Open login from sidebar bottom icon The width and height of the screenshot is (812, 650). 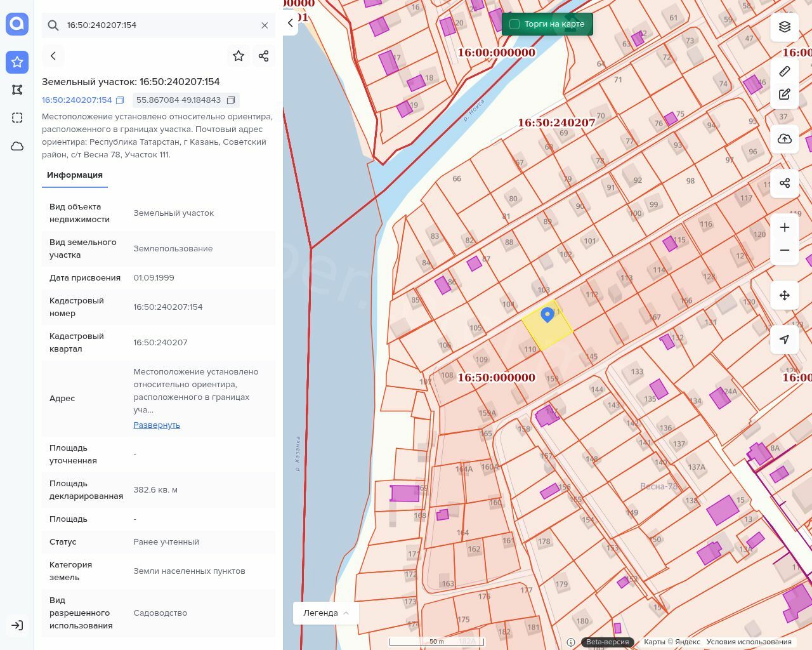pyautogui.click(x=17, y=625)
